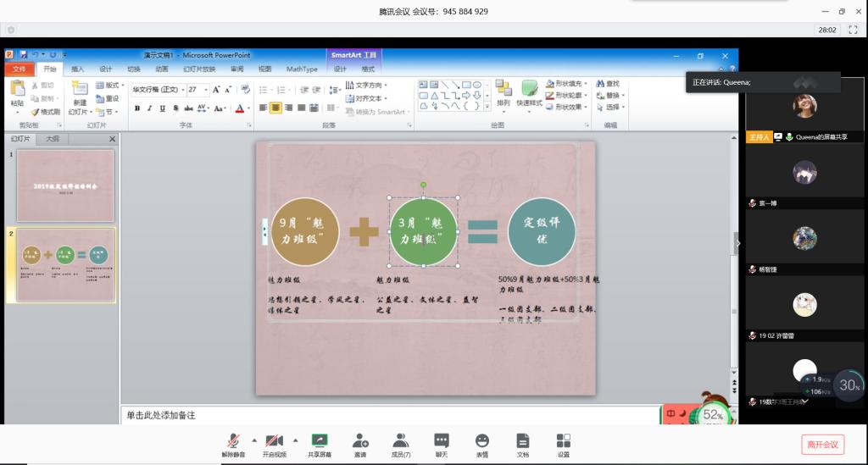Open the 聊天 chat panel
Image resolution: width=868 pixels, height=465 pixels.
point(441,442)
